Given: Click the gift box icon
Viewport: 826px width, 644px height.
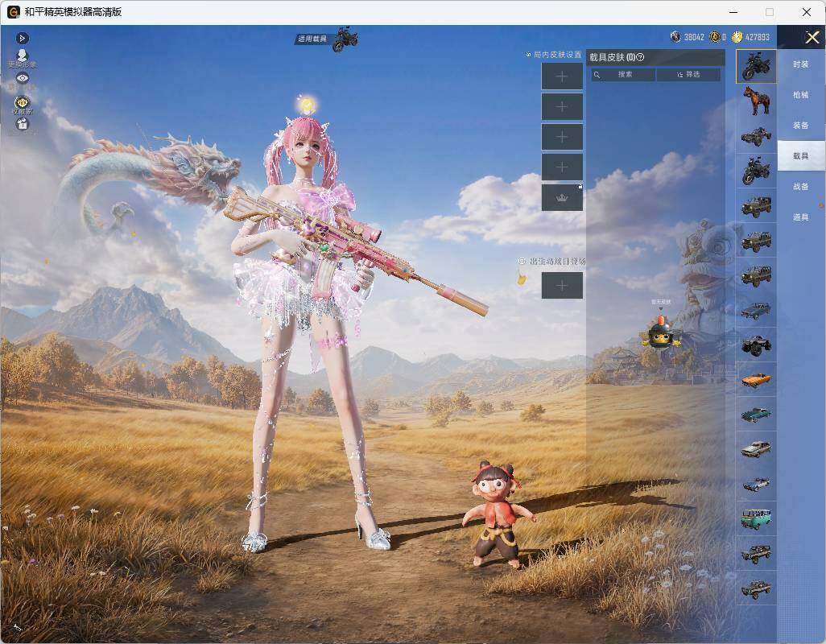Looking at the screenshot, I should point(22,124).
